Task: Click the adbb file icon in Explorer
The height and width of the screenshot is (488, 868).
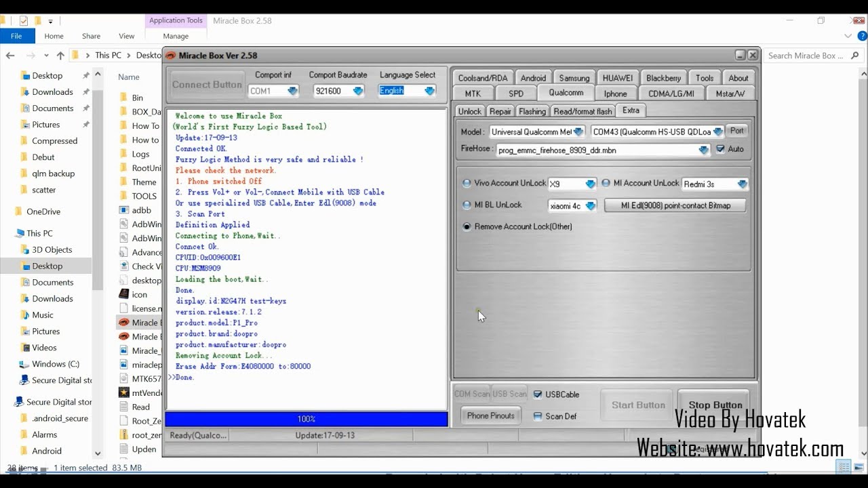Action: point(123,210)
